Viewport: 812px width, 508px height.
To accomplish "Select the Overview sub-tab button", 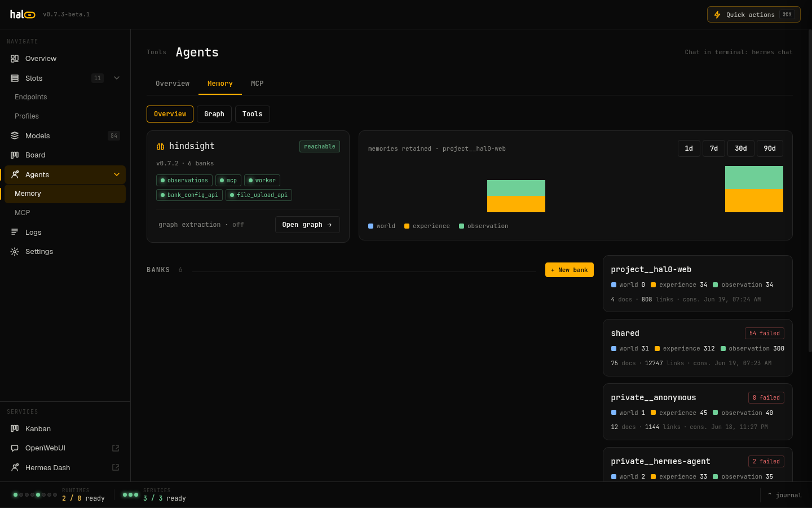I will tap(170, 114).
